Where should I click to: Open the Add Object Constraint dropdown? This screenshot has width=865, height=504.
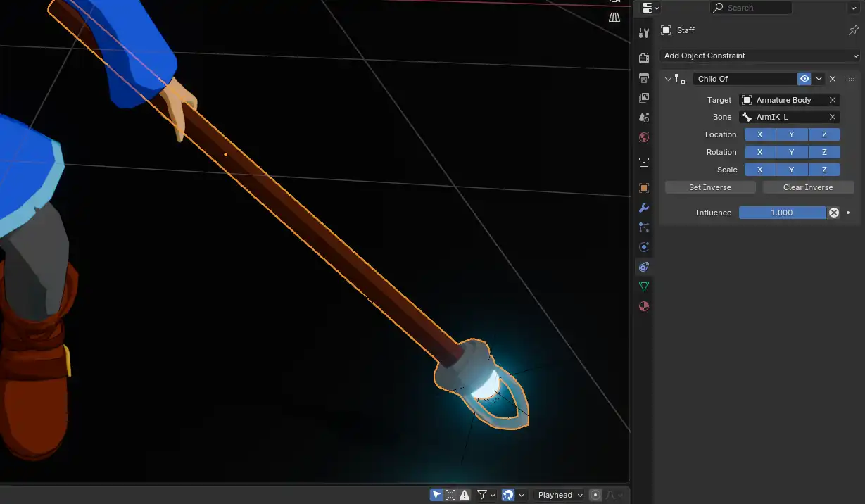[760, 56]
